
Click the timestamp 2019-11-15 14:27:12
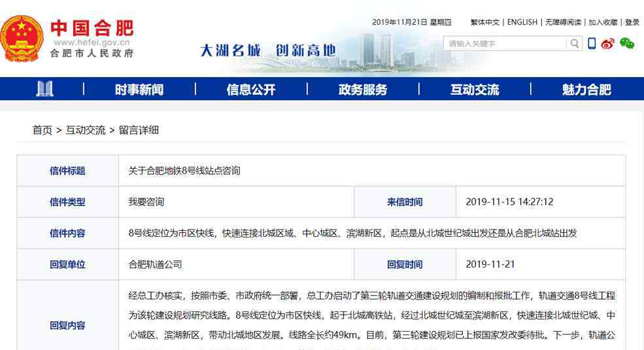tap(509, 201)
